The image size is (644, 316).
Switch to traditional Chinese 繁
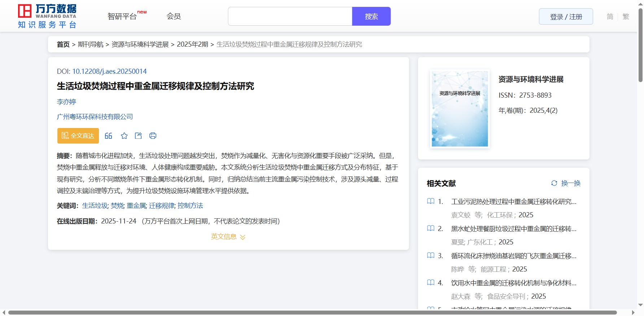coord(626,17)
